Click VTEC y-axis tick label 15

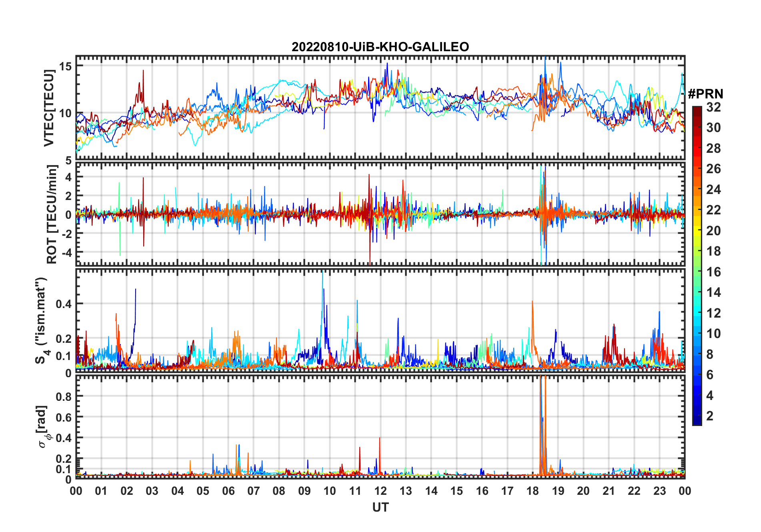[x=65, y=66]
